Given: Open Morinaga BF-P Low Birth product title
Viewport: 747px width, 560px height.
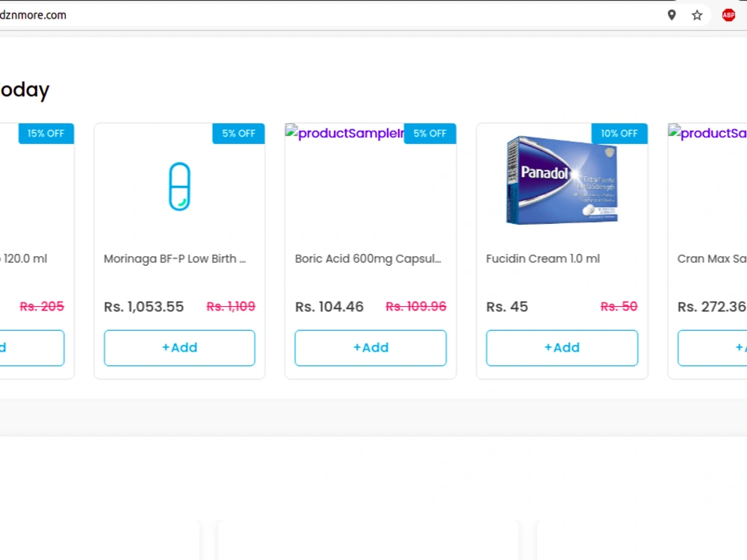Looking at the screenshot, I should (x=175, y=258).
